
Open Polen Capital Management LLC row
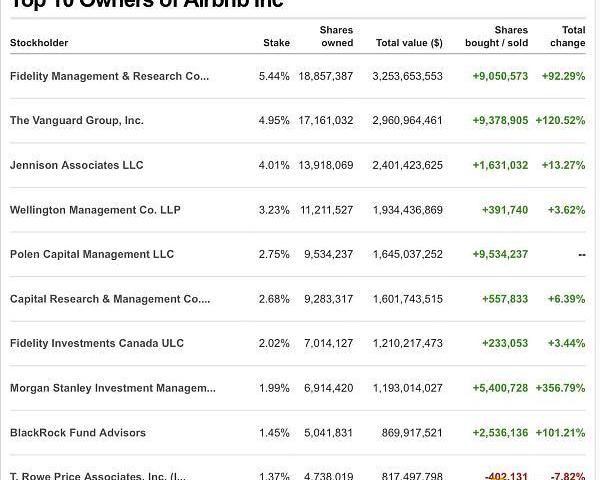(92, 254)
